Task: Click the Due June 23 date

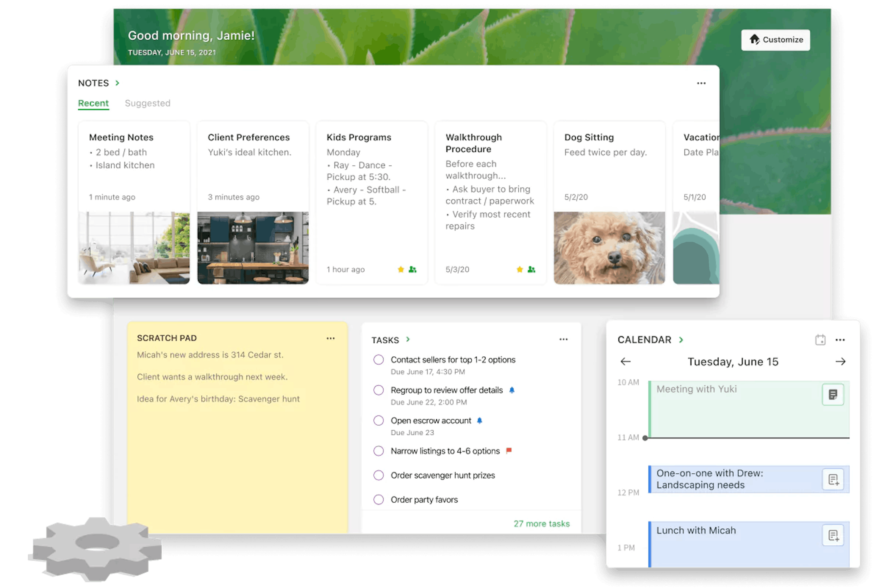Action: [412, 432]
